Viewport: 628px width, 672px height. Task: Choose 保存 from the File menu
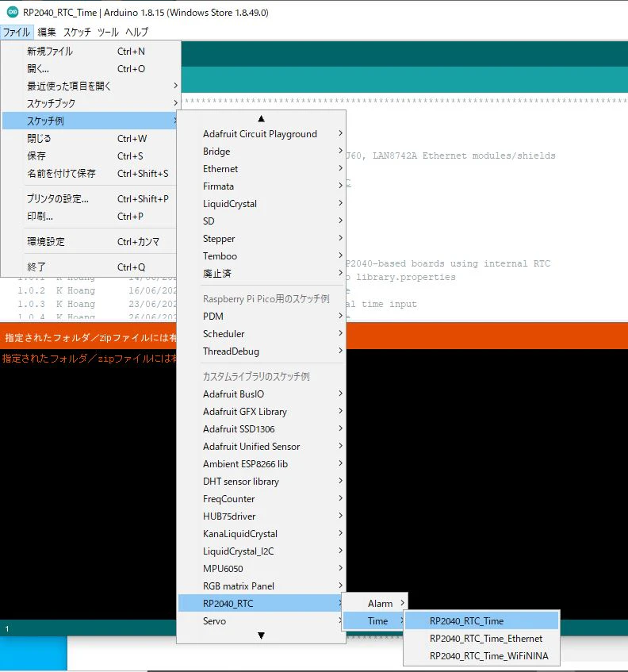90,156
